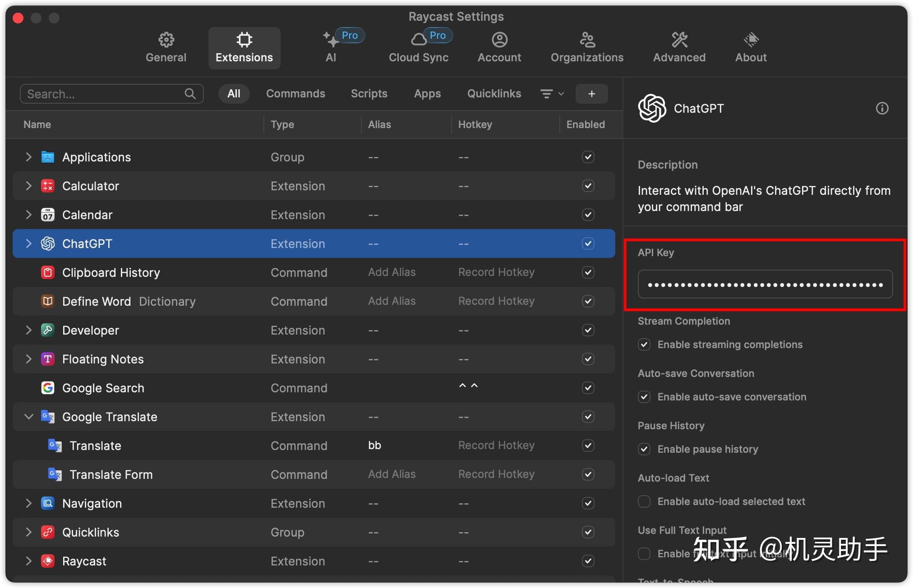
Task: Uncheck Enable pause history
Action: [x=644, y=449]
